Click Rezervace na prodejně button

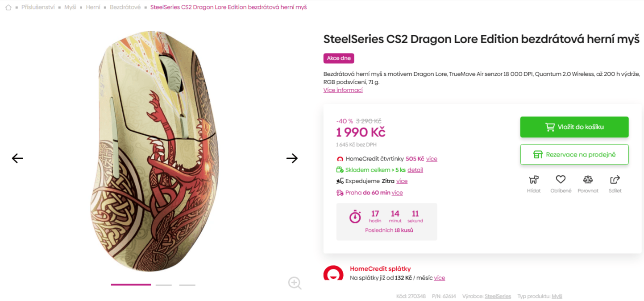pos(574,154)
